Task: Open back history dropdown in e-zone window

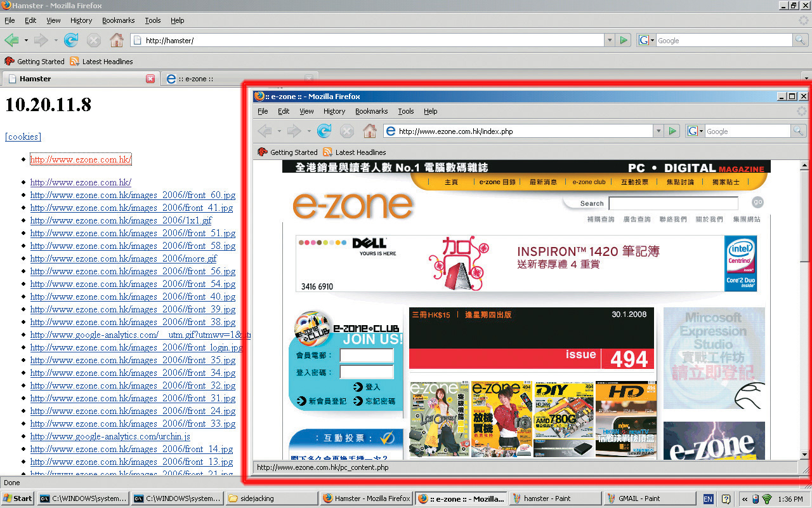Action: coord(280,131)
